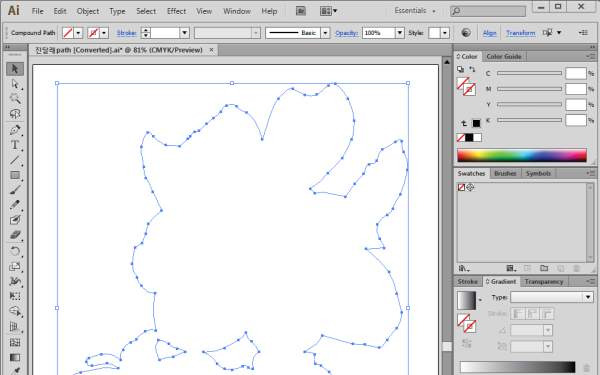Click the Magenta slider track

tap(529, 89)
